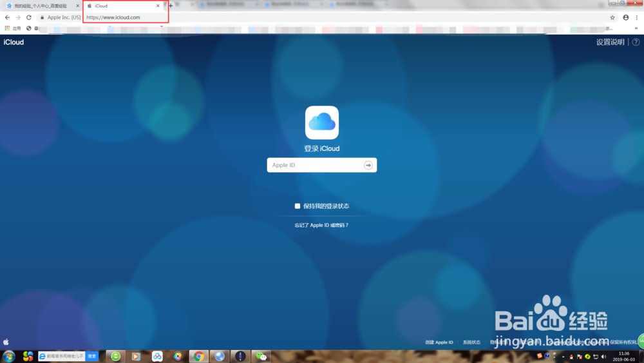Focus the Apple ID input field
Image resolution: width=644 pixels, height=363 pixels.
321,165
